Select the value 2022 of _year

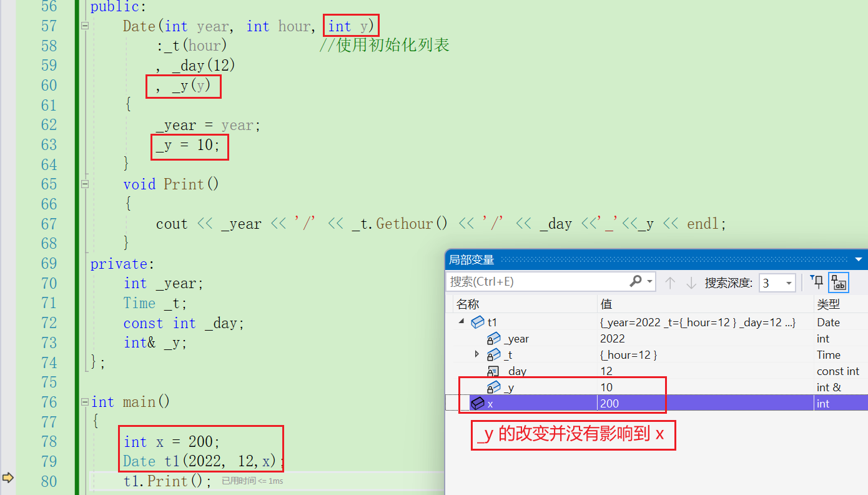pyautogui.click(x=612, y=339)
